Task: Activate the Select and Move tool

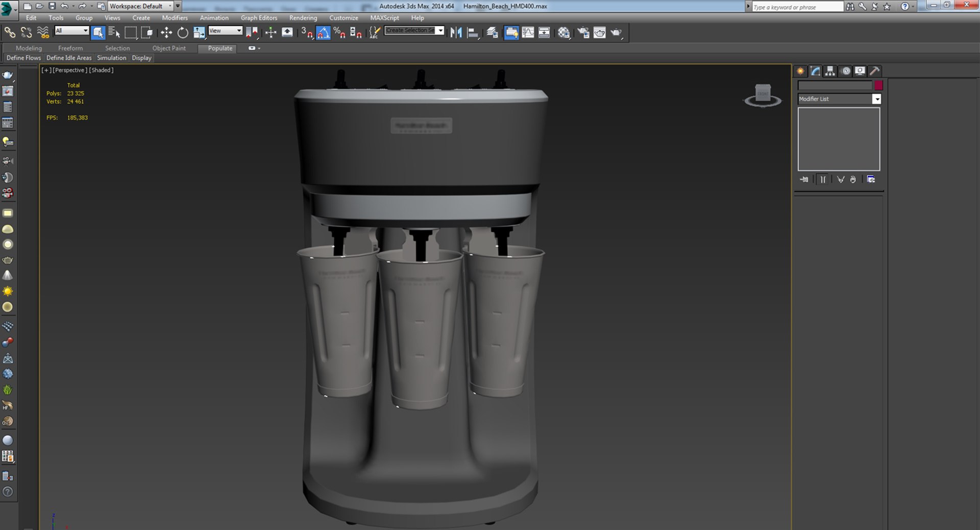Action: (x=166, y=33)
